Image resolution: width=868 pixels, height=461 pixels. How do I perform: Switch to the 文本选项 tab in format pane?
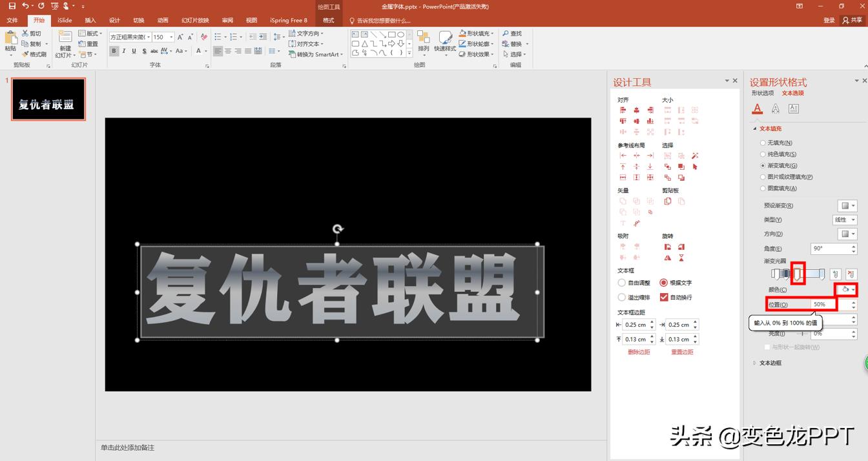click(793, 93)
